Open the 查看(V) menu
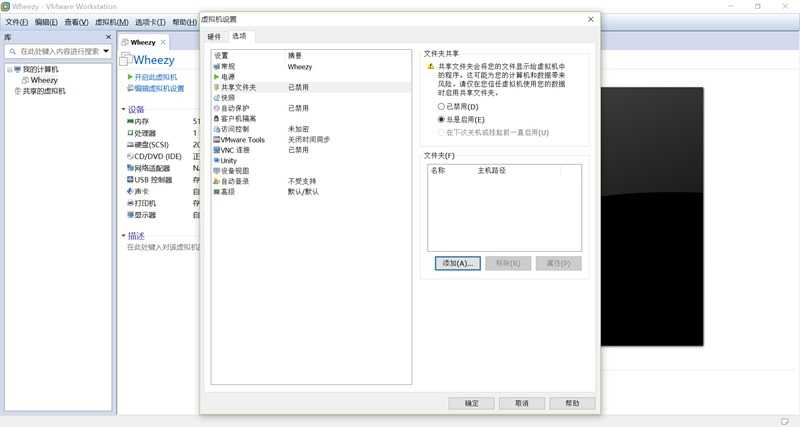This screenshot has height=427, width=800. [x=76, y=22]
